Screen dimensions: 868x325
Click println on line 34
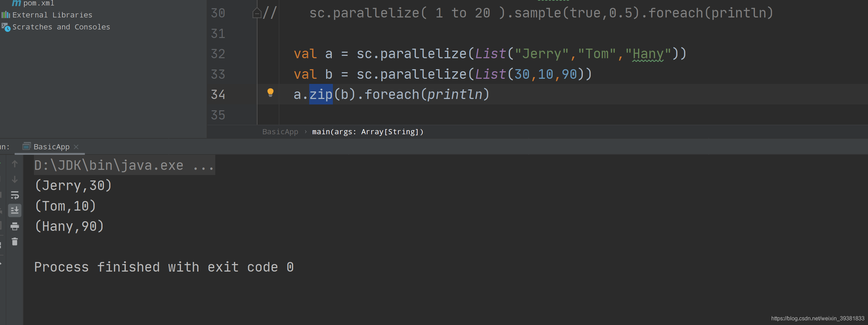pos(455,95)
